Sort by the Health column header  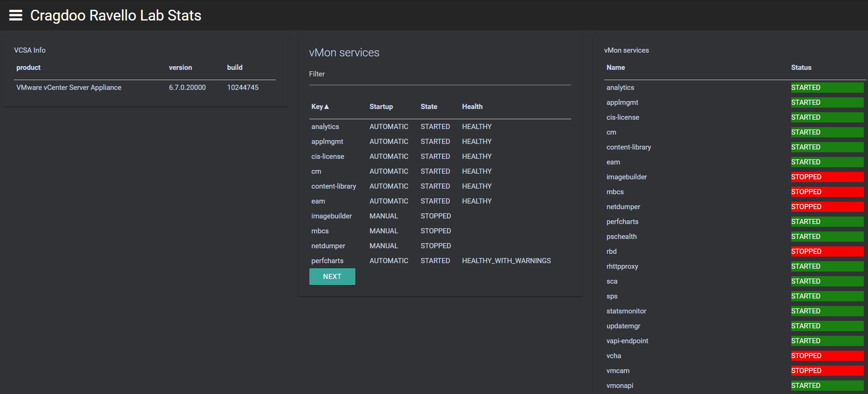point(472,107)
